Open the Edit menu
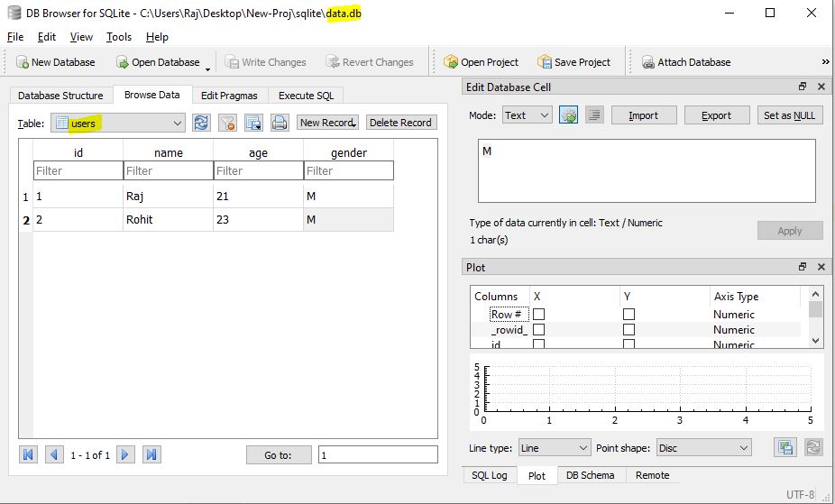This screenshot has height=504, width=835. pyautogui.click(x=46, y=37)
